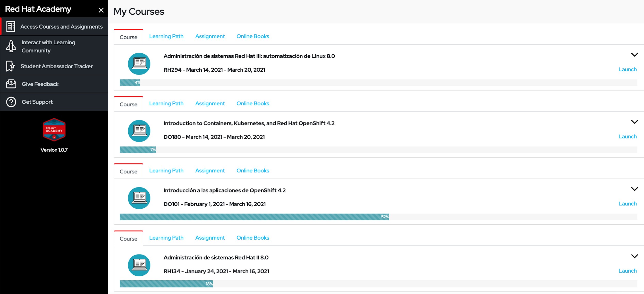The height and width of the screenshot is (294, 644).
Task: Switch to Learning Path tab above DO101
Action: coord(166,171)
